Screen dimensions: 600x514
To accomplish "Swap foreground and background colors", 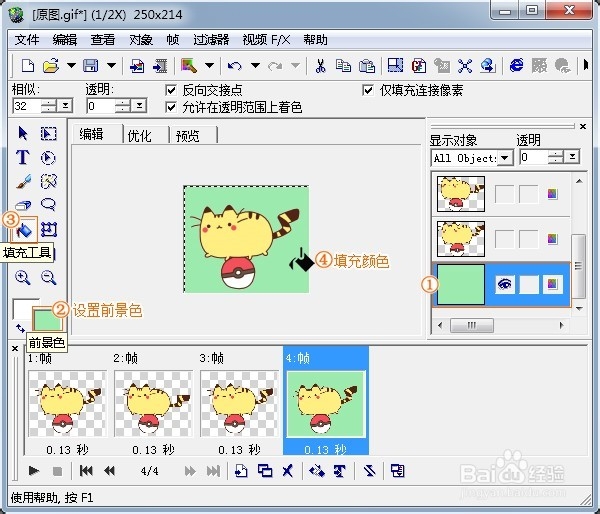I will (20, 328).
